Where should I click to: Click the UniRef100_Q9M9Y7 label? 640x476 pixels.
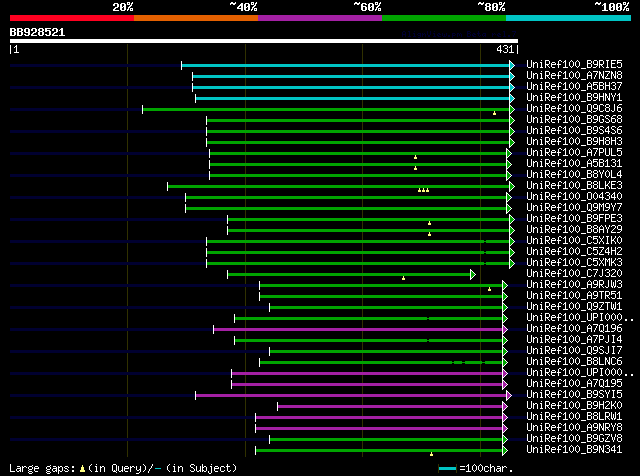(x=574, y=208)
